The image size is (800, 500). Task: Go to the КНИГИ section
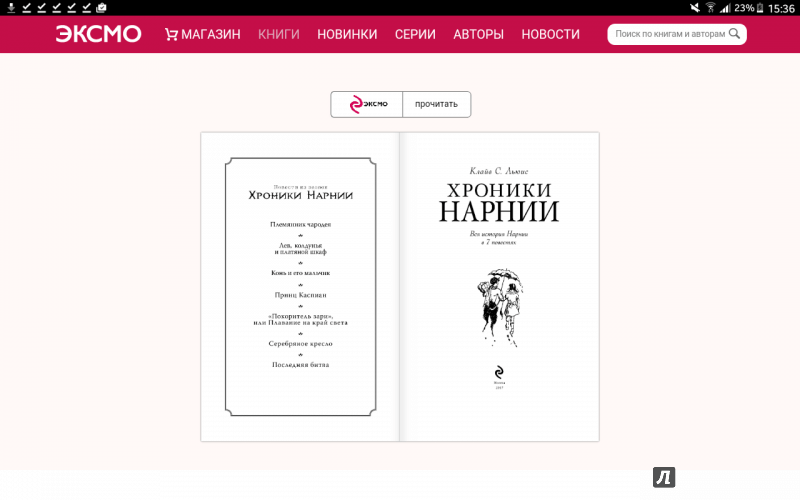tap(279, 34)
